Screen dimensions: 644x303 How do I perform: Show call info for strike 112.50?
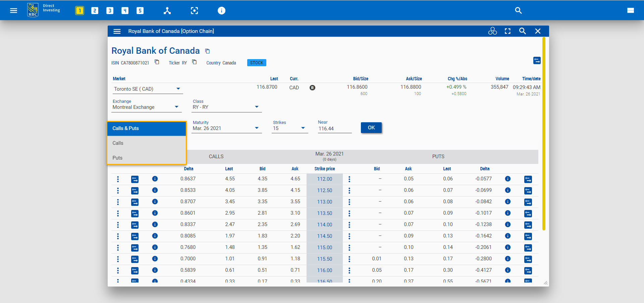tap(155, 190)
